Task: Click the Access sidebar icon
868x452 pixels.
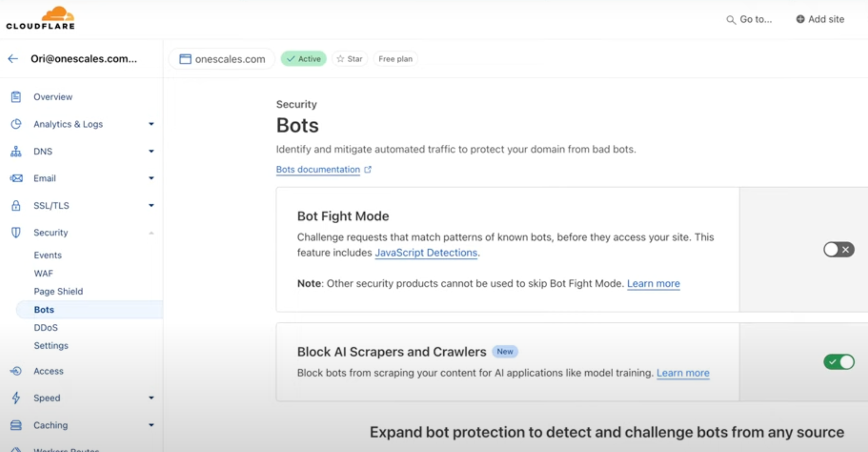Action: coord(16,371)
